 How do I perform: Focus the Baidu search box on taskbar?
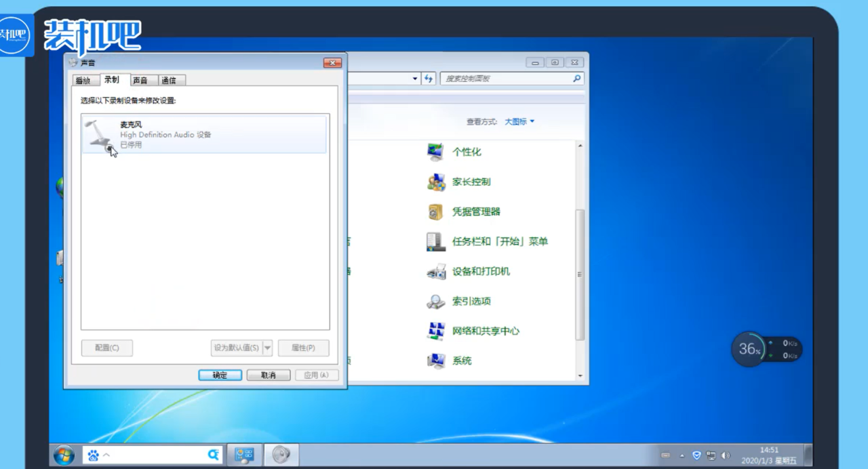click(153, 455)
